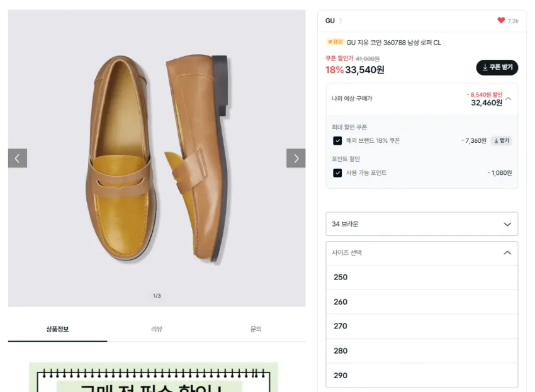Show next product image arrow
This screenshot has width=535, height=392.
pyautogui.click(x=296, y=158)
